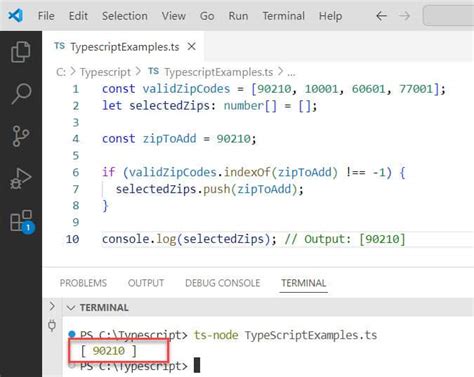The height and width of the screenshot is (377, 474).
Task: Click 'zipToAdd' on line 4
Action: 170,139
